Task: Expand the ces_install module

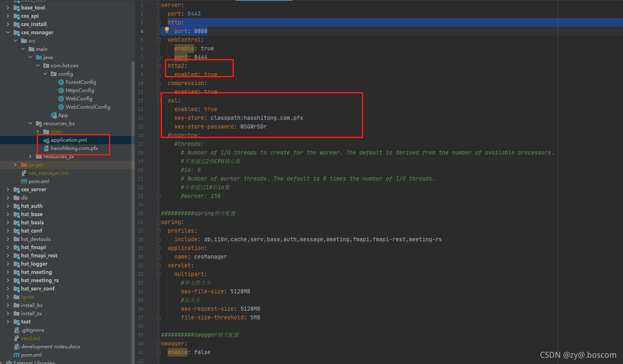Action: [x=8, y=24]
